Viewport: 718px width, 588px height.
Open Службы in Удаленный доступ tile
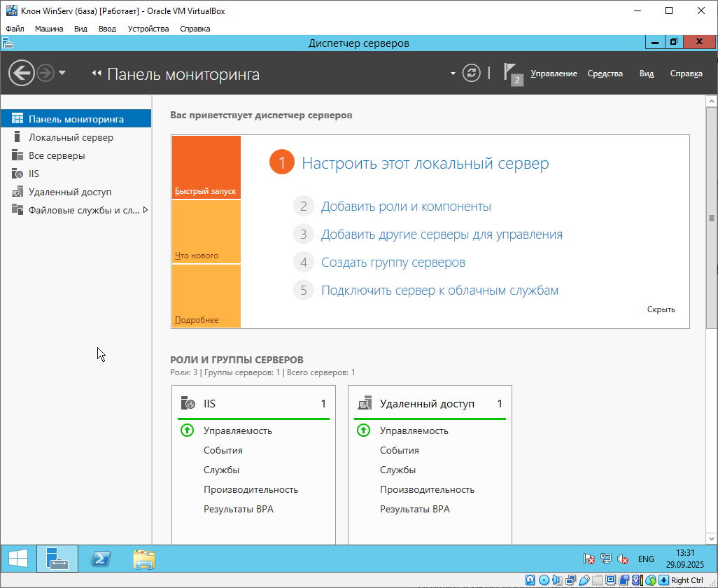[397, 470]
